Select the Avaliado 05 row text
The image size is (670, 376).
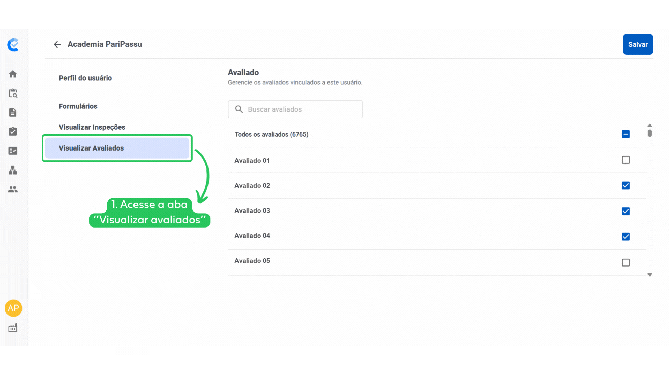click(x=252, y=261)
